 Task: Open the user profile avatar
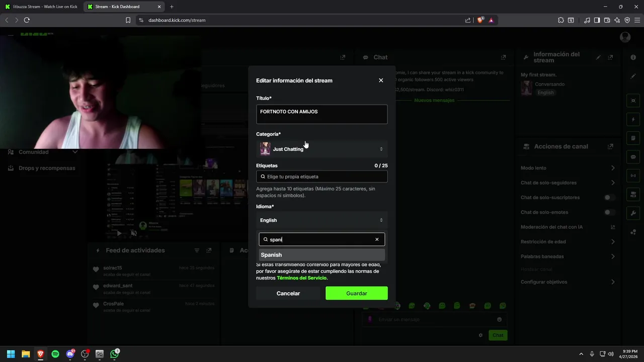(x=625, y=37)
